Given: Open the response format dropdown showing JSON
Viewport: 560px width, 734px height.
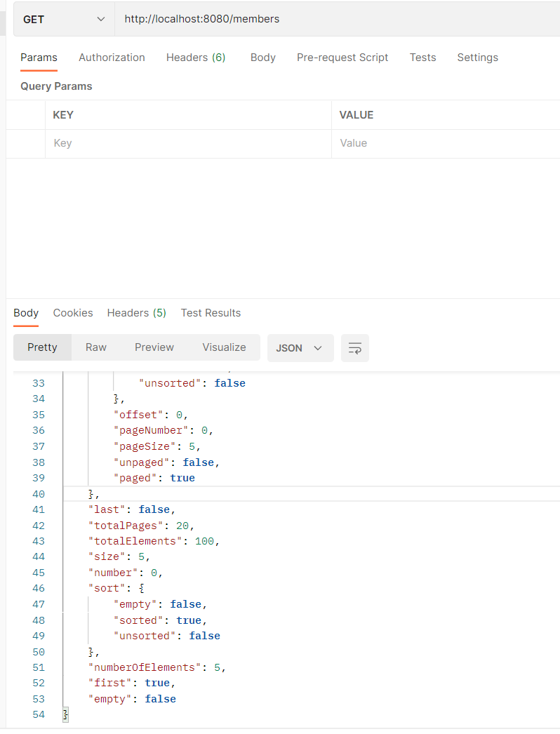Looking at the screenshot, I should 300,348.
